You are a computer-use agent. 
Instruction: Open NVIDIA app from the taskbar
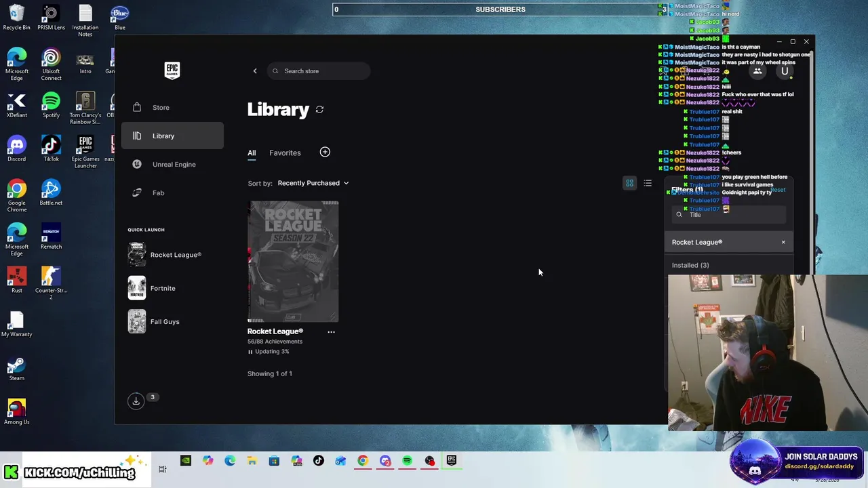pyautogui.click(x=186, y=461)
